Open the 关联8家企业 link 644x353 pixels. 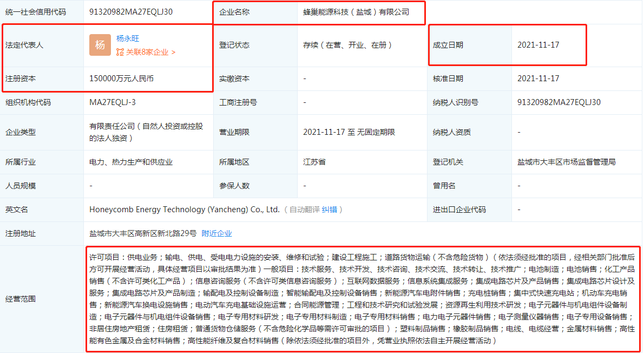(x=150, y=52)
